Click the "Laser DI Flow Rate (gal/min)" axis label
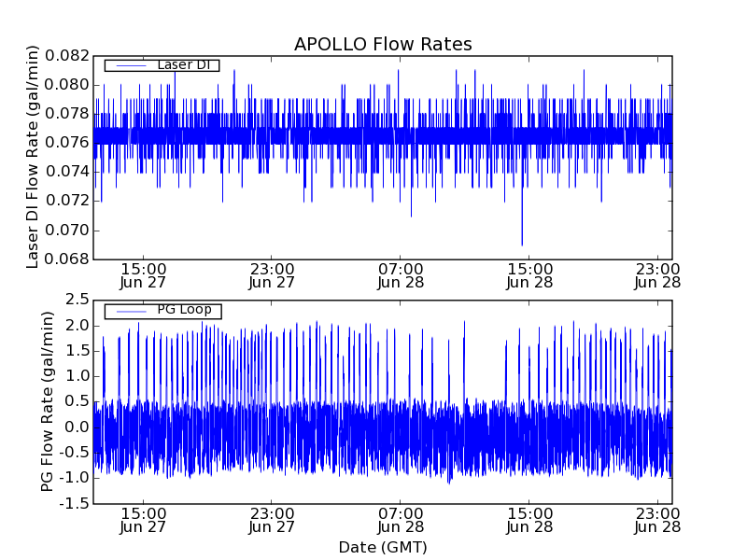Viewport: 747px width, 560px height. tap(32, 157)
